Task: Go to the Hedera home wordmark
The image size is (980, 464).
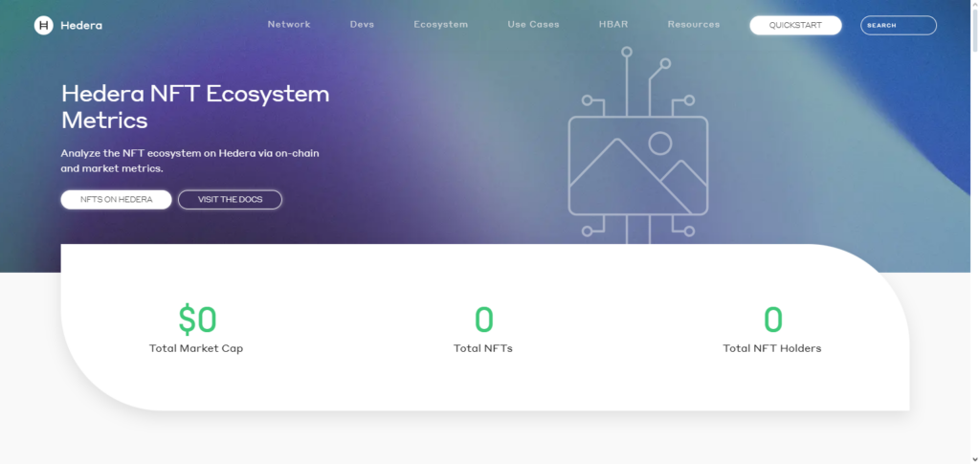Action: [81, 26]
